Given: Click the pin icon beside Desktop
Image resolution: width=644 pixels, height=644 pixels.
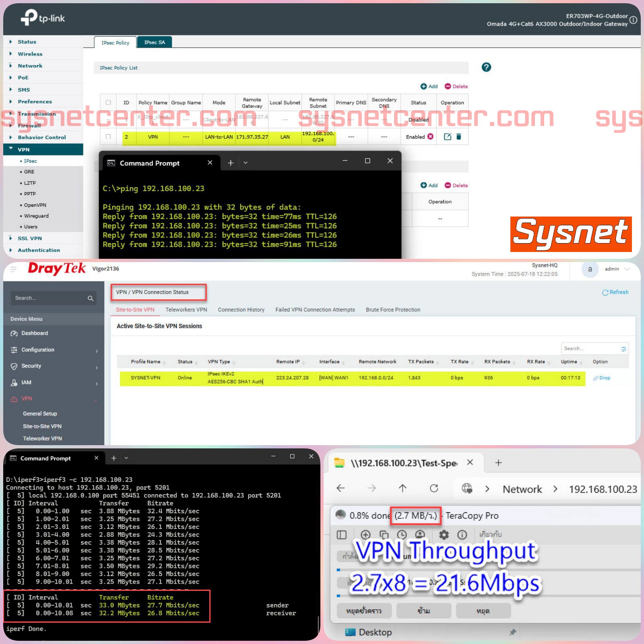Looking at the screenshot, I should [512, 632].
